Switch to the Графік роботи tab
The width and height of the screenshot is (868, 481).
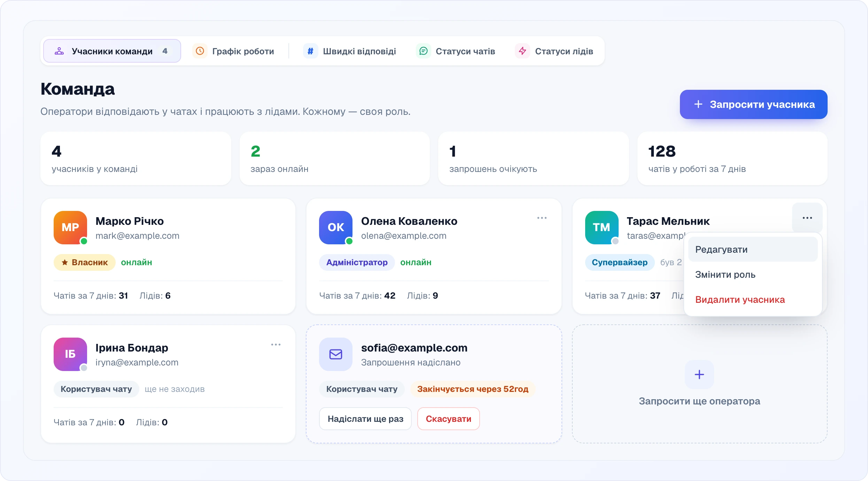pyautogui.click(x=234, y=51)
